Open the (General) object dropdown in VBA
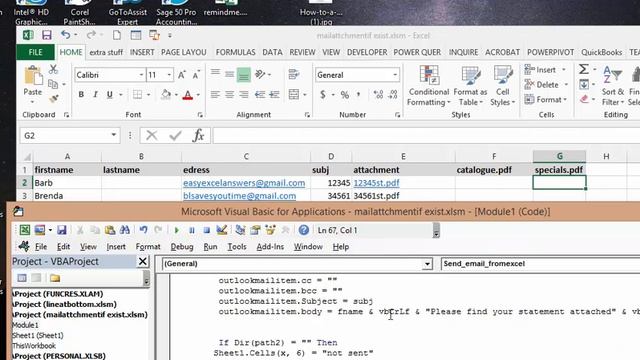640x360 pixels. tap(427, 264)
